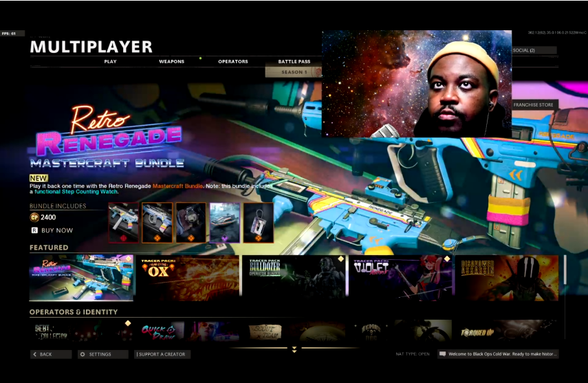Open the PLAY tab
Image resolution: width=588 pixels, height=383 pixels.
click(x=110, y=61)
